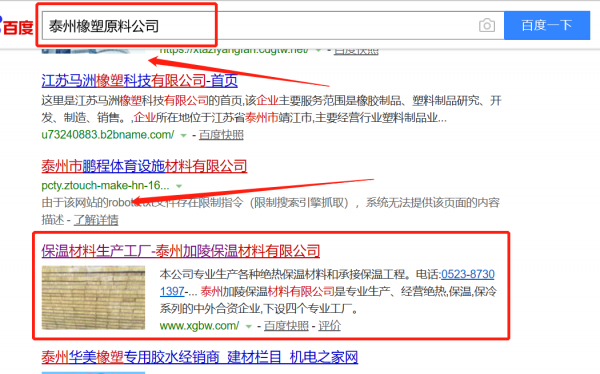
Task: Click 评价 link for xgbw.com result
Action: pyautogui.click(x=329, y=326)
